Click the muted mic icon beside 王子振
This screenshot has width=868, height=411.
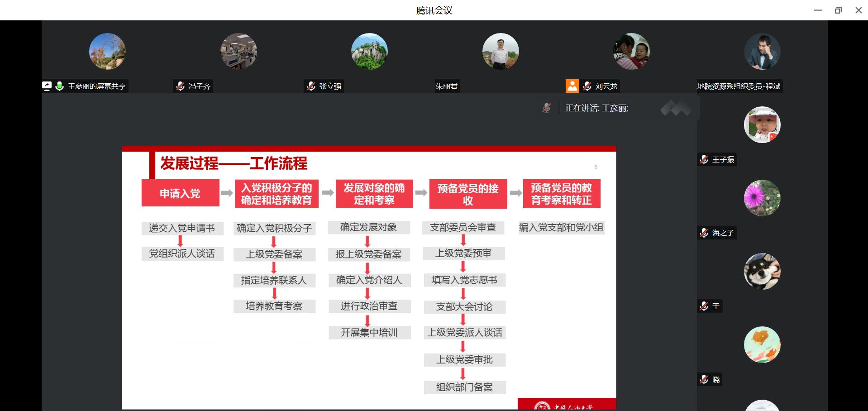tap(704, 159)
